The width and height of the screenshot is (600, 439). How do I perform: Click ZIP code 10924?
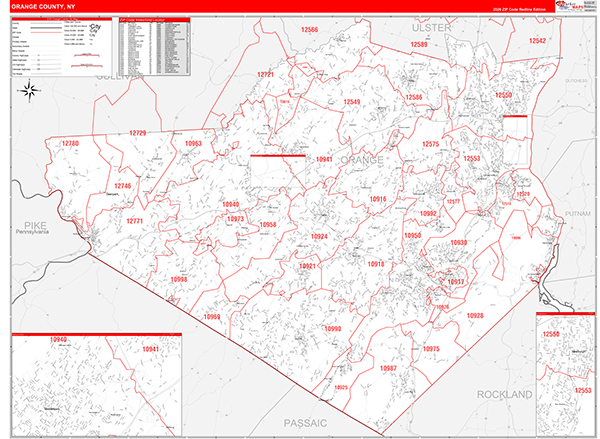pyautogui.click(x=319, y=237)
